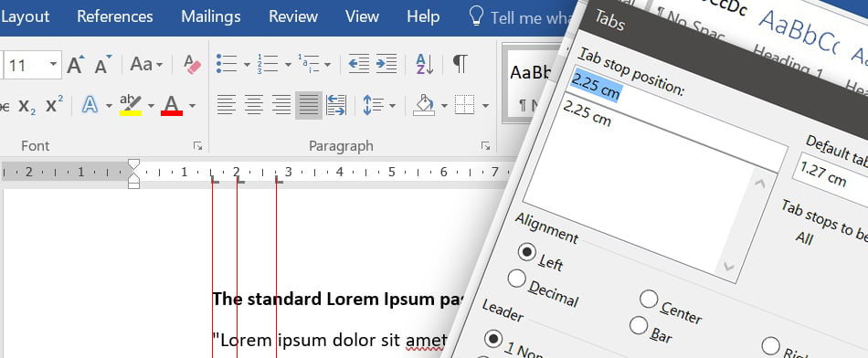Open the Mailings tab
Screen dimensions: 868x358
coord(211,16)
